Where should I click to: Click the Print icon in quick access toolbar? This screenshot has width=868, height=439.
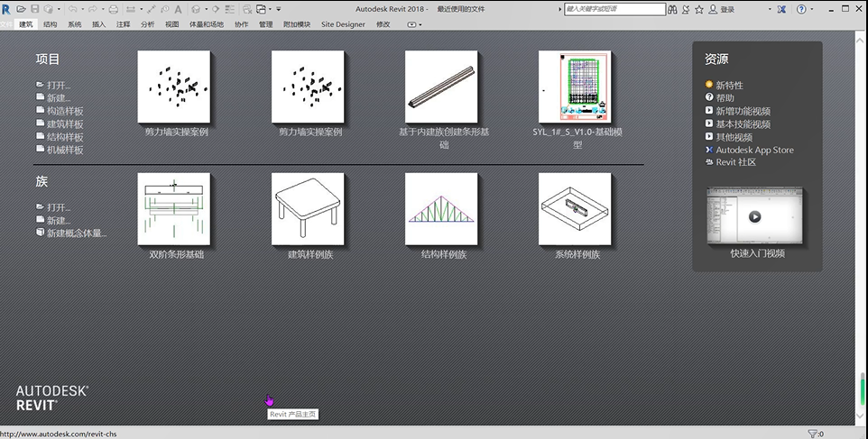[114, 9]
